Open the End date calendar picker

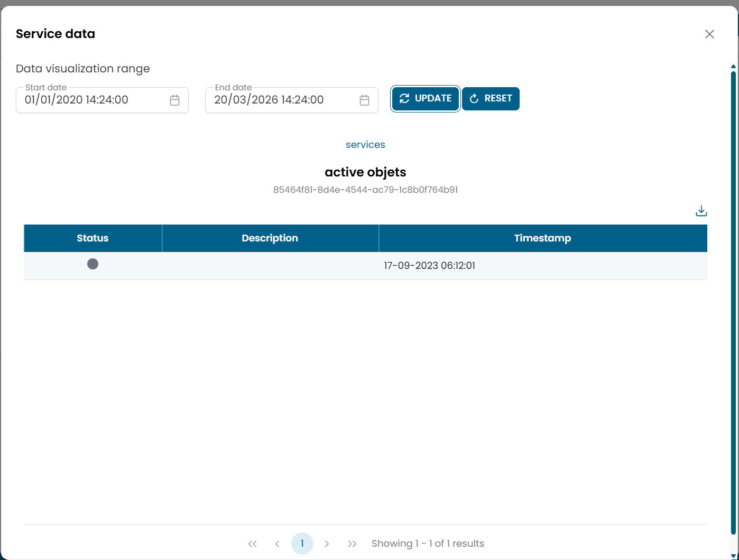pos(364,99)
